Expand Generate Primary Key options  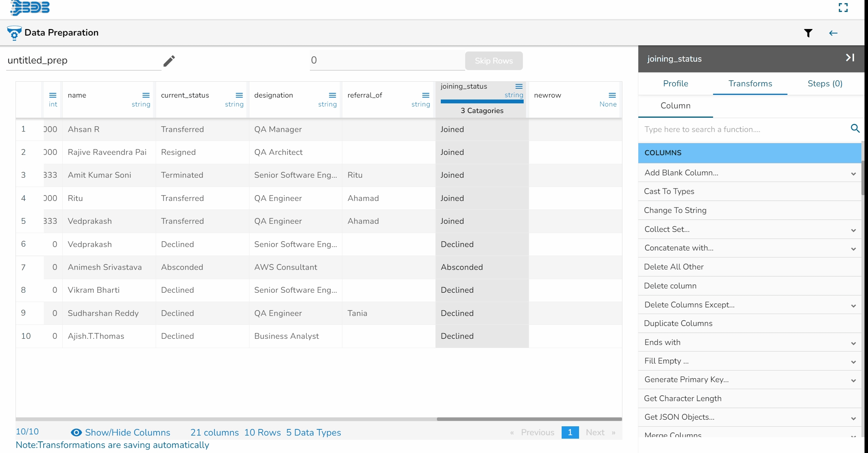point(853,380)
